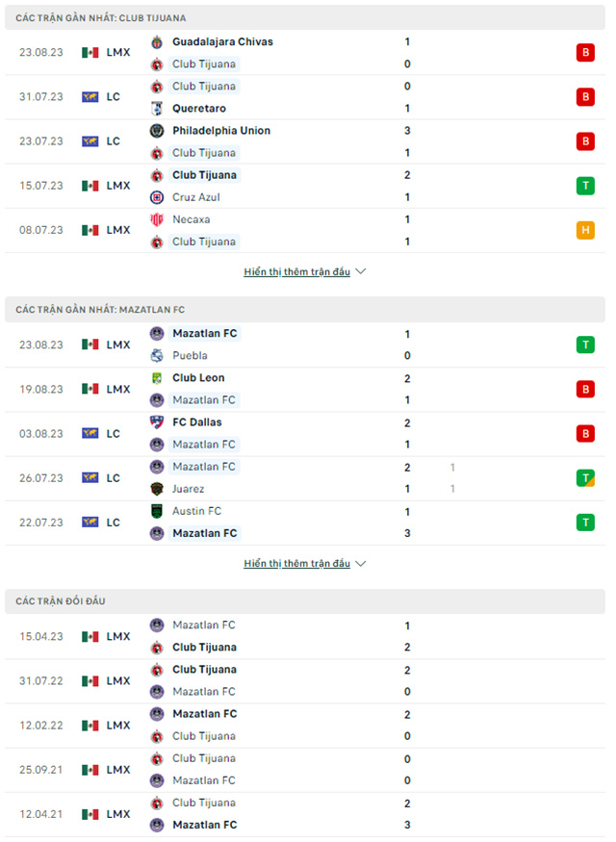This screenshot has width=616, height=842.
Task: Select the FC Dallas team logo
Action: click(157, 422)
